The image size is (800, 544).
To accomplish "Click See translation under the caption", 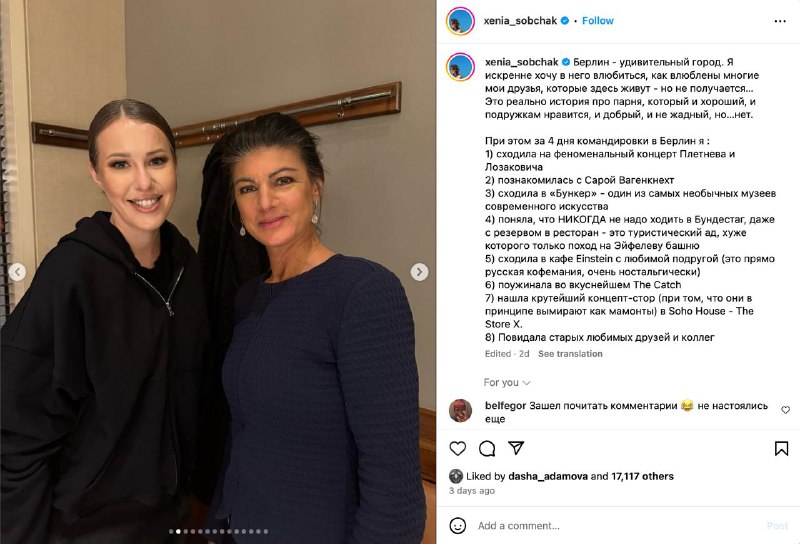I will [x=570, y=354].
